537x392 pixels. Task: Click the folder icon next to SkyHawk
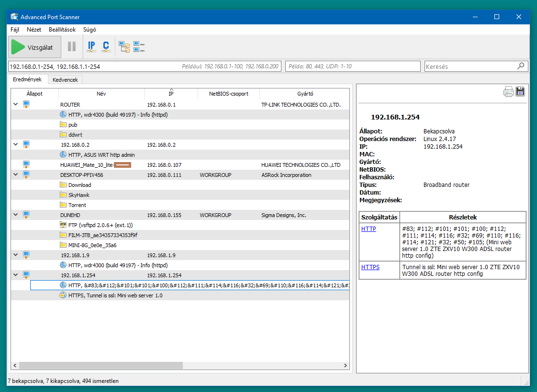click(63, 195)
